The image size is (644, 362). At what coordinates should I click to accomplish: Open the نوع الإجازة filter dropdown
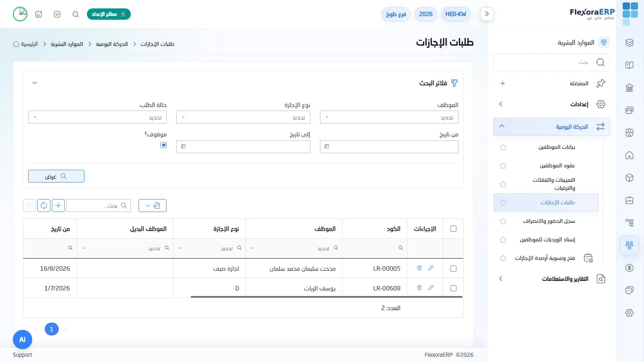pos(243,117)
